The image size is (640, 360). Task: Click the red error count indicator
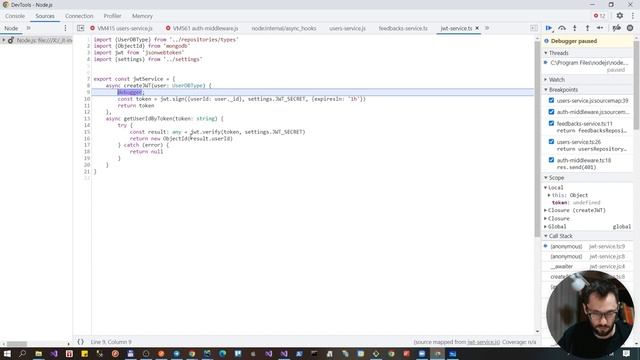[x=599, y=16]
